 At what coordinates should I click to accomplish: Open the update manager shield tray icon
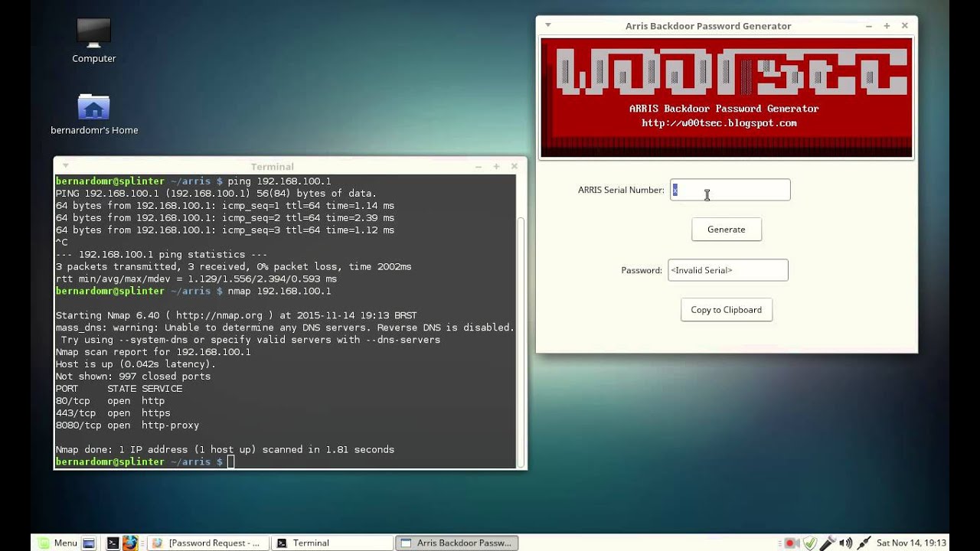coord(808,543)
